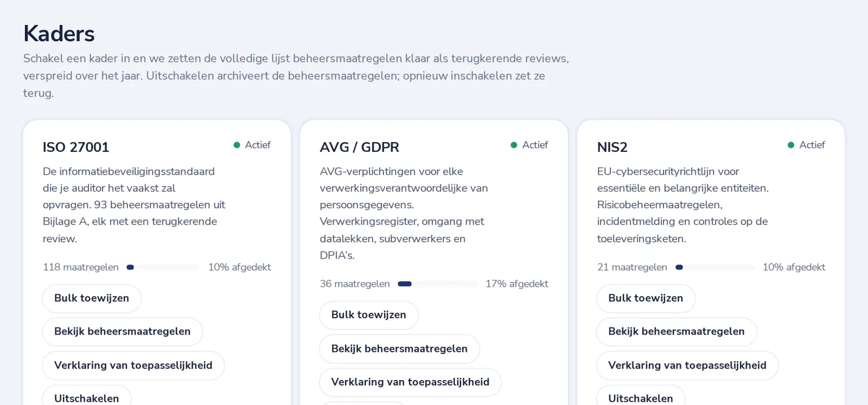868x405 pixels.
Task: Open Verklaring van toepasselijkheid for ISO 27001
Action: point(133,365)
